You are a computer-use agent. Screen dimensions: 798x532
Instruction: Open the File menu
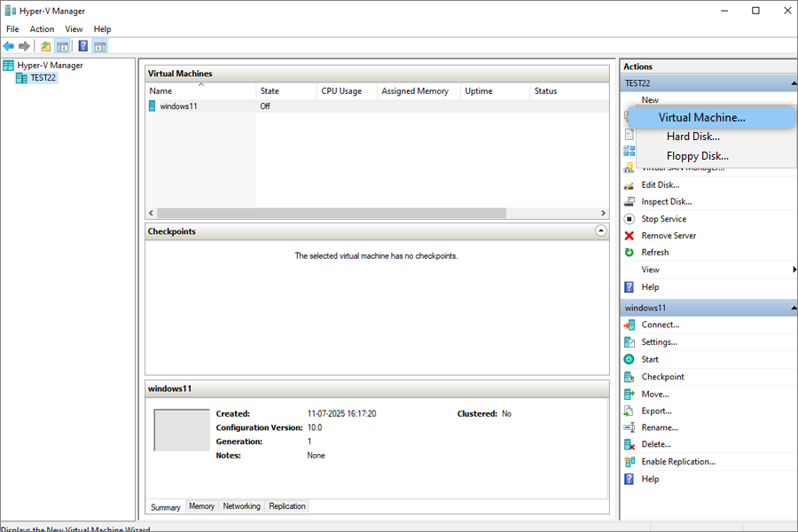pos(12,29)
